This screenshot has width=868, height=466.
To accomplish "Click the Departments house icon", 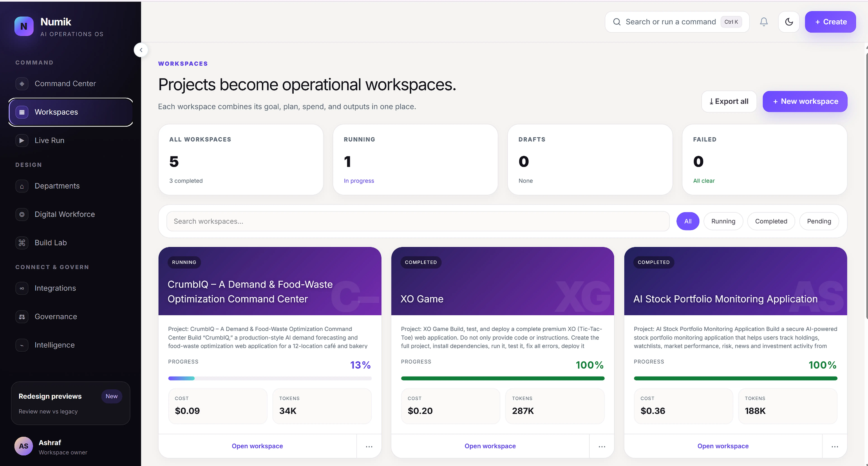I will tap(22, 186).
